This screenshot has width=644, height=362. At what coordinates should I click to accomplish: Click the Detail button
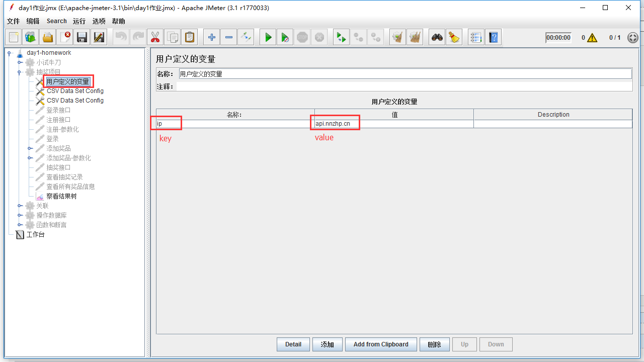coord(293,344)
